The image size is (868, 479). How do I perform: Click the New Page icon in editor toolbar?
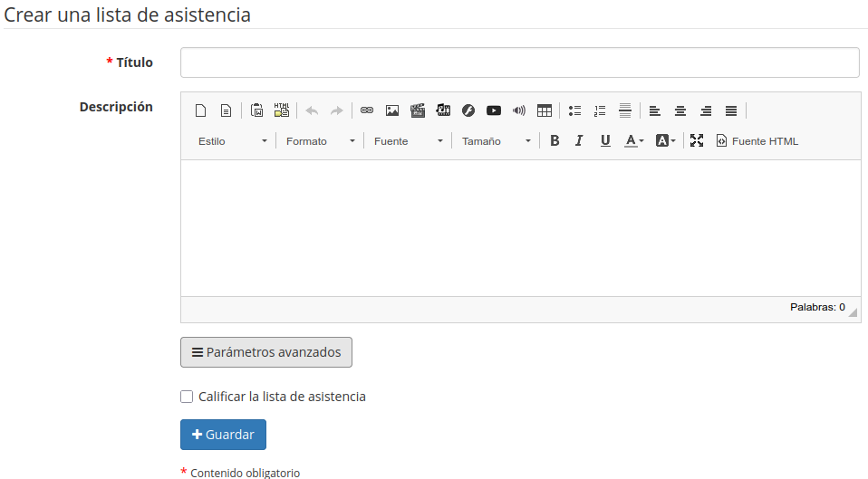(200, 110)
